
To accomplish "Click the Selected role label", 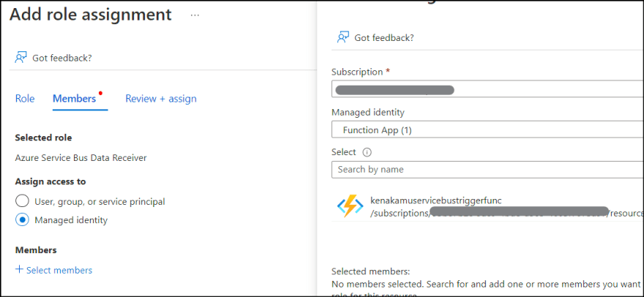I will click(43, 138).
